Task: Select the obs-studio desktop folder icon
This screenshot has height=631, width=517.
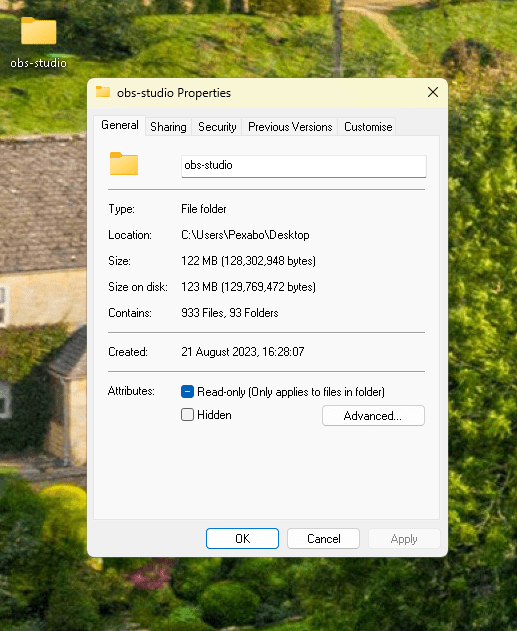Action: tap(39, 31)
